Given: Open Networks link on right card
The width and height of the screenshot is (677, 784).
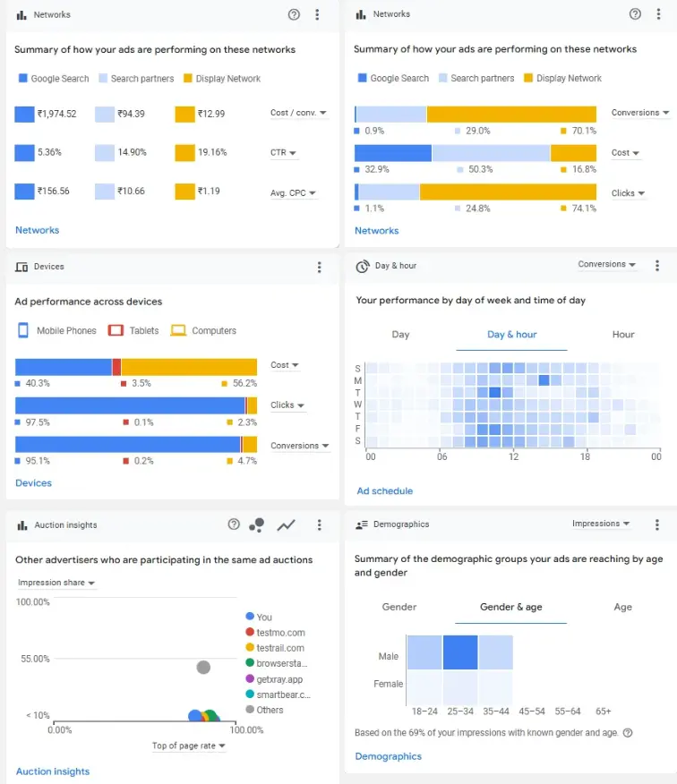Looking at the screenshot, I should 376,231.
